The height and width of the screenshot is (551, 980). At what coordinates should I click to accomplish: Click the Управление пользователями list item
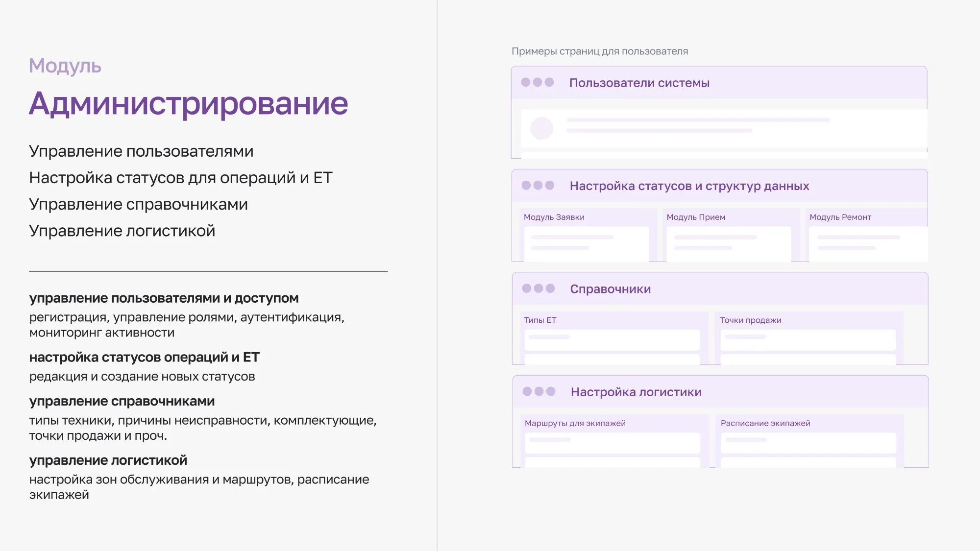(x=141, y=151)
